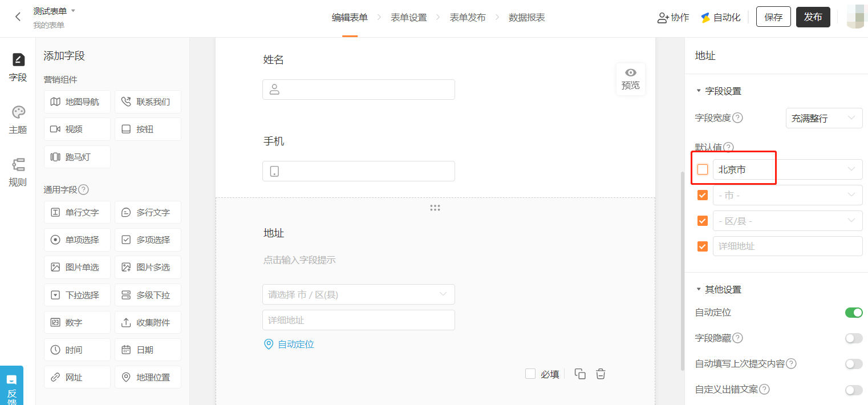The height and width of the screenshot is (405, 868).
Task: Click the 发布 button
Action: click(x=813, y=17)
